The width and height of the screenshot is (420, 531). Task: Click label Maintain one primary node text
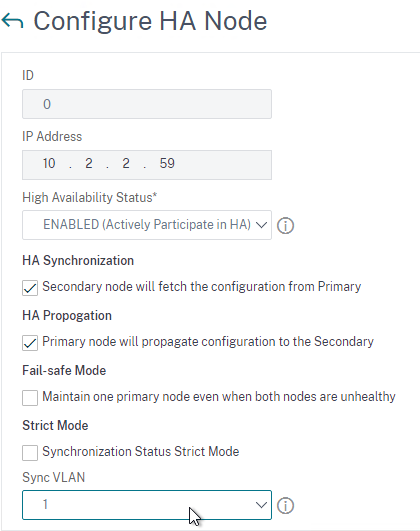tap(219, 397)
